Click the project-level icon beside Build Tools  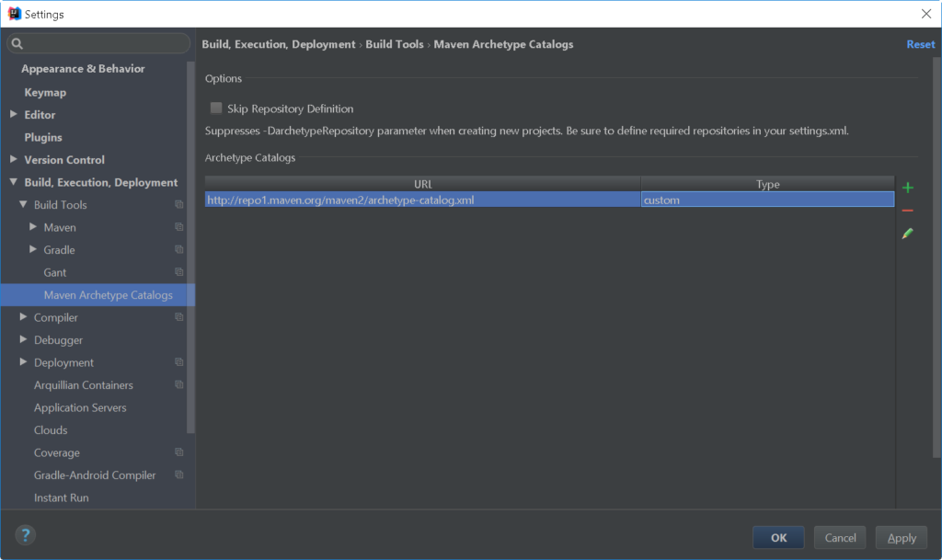click(179, 205)
